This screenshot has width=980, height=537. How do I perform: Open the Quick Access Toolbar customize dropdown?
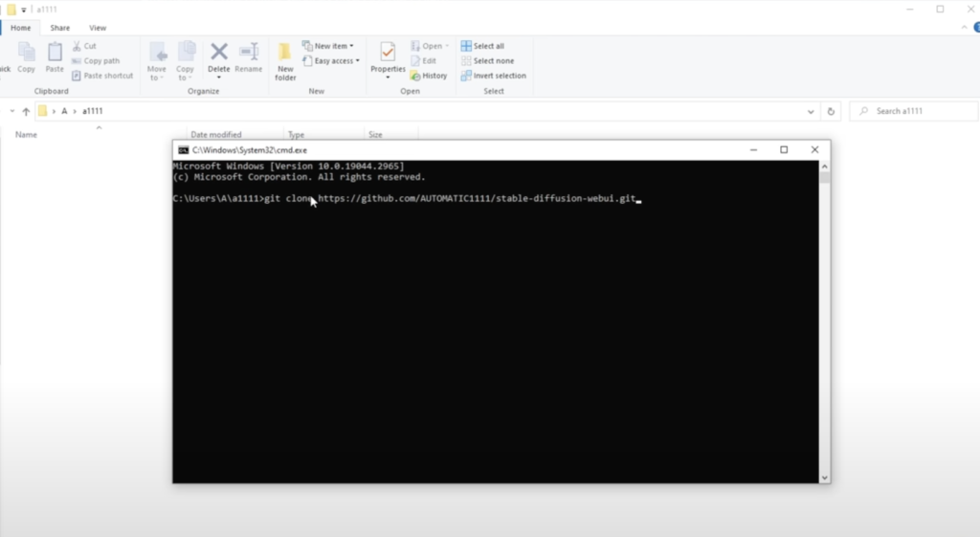coord(24,10)
